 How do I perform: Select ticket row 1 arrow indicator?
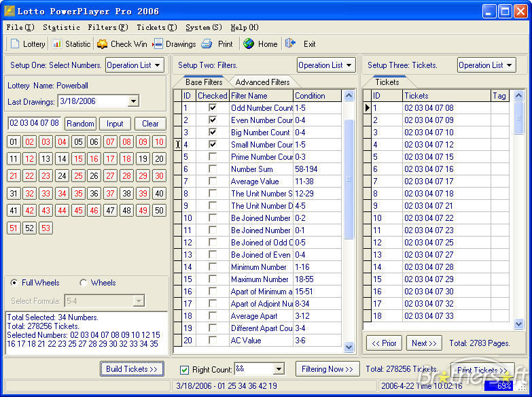[x=367, y=108]
